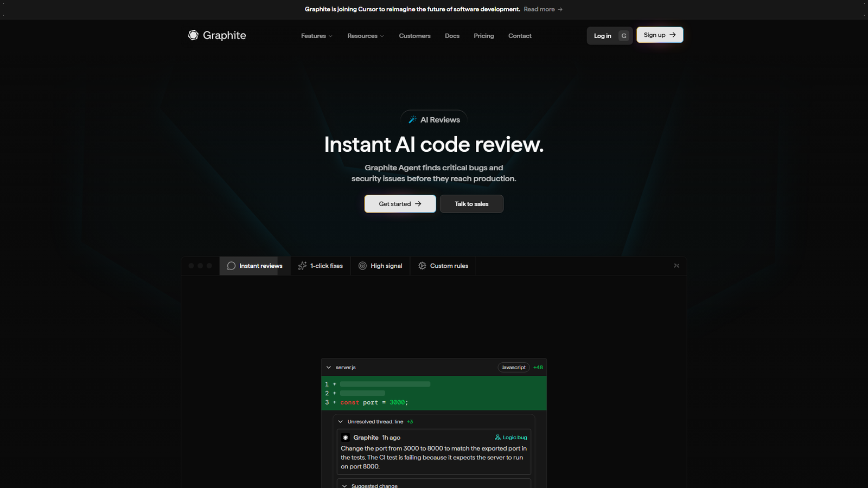
Task: Click the Talk to sales button
Action: [471, 204]
